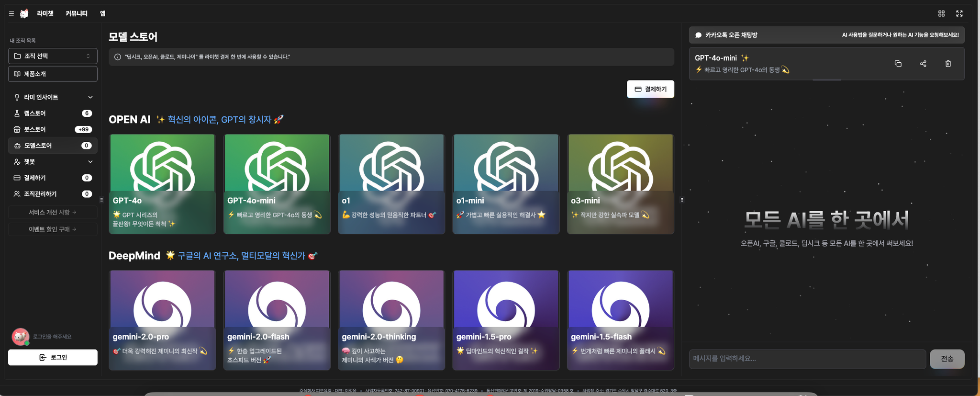Toggle fullscreen with expand icon

(x=959, y=13)
